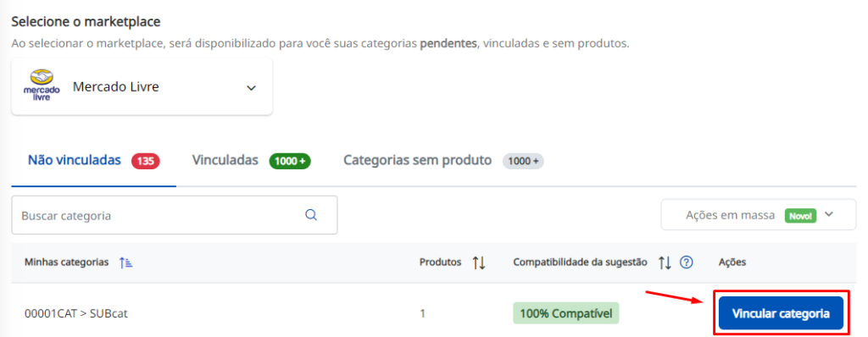Open the Ações em massa dropdown
This screenshot has height=337, width=868.
pos(759,215)
